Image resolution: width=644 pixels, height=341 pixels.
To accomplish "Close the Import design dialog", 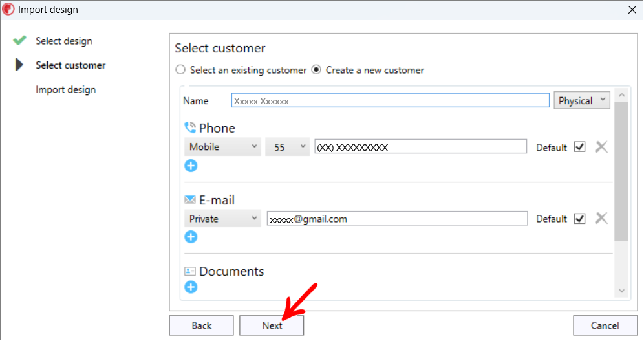I will click(632, 10).
